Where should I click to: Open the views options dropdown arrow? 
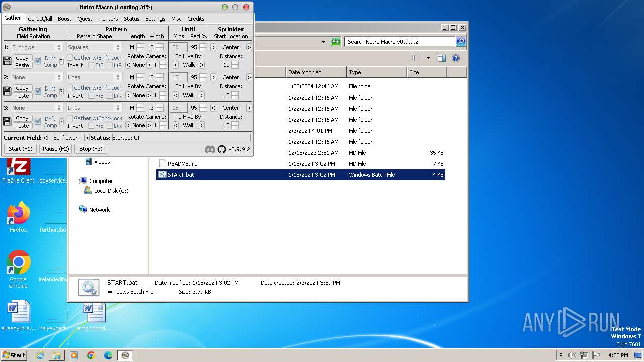pyautogui.click(x=428, y=58)
